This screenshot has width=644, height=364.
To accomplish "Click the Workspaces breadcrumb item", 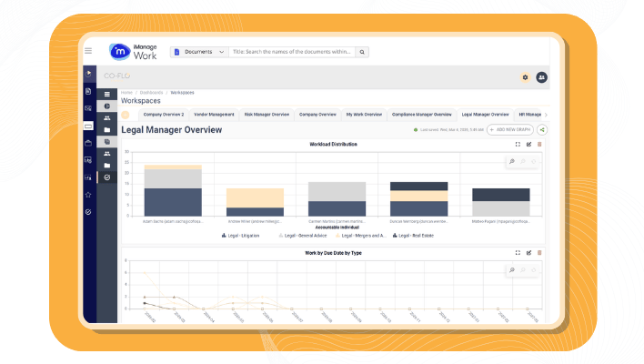I will 182,93.
